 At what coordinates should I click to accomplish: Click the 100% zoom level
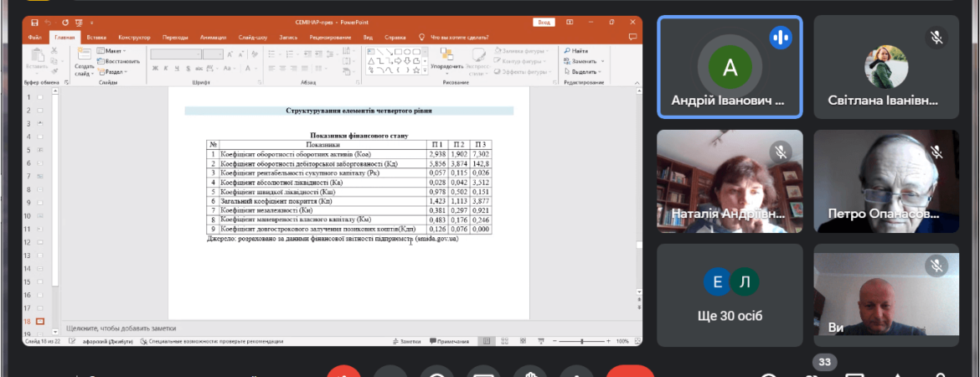[x=622, y=341]
